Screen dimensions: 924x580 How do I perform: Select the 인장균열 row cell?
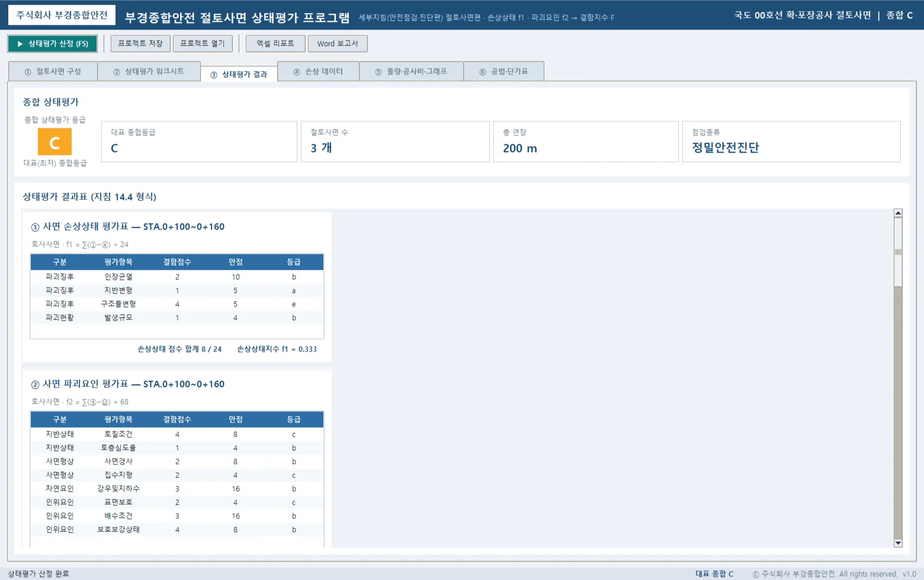[x=118, y=277]
